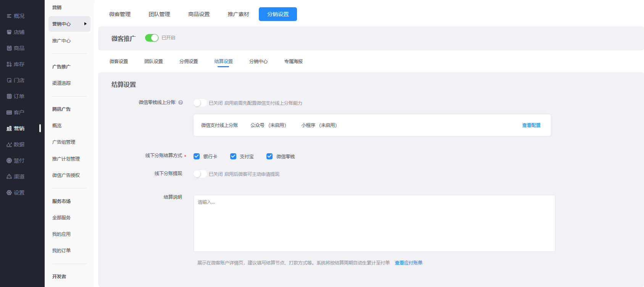Open the 商品设置 tab
644x287 pixels.
[x=199, y=14]
